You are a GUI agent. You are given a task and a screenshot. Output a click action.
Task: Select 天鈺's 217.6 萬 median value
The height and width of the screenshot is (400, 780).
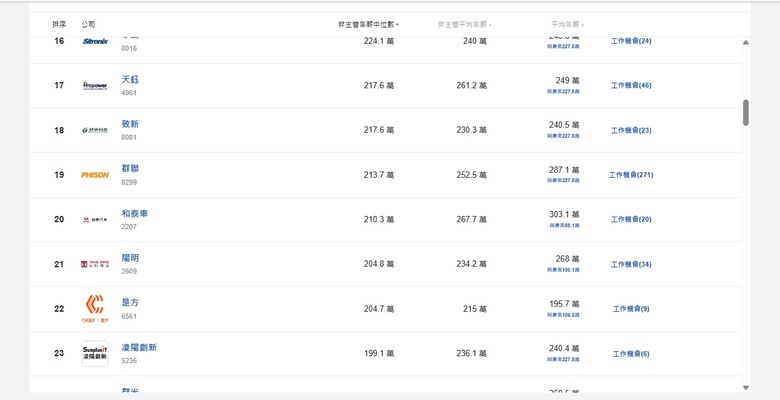coord(379,86)
